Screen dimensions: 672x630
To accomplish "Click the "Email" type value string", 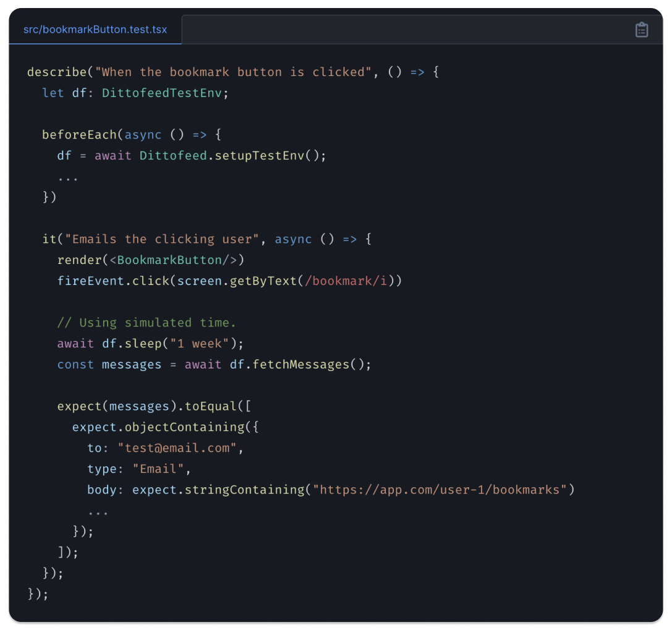I will point(158,469).
